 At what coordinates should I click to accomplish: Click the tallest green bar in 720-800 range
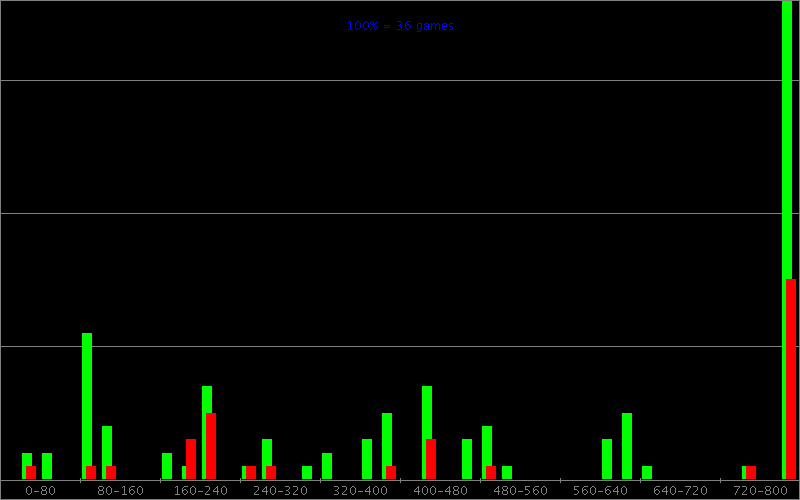(787, 240)
